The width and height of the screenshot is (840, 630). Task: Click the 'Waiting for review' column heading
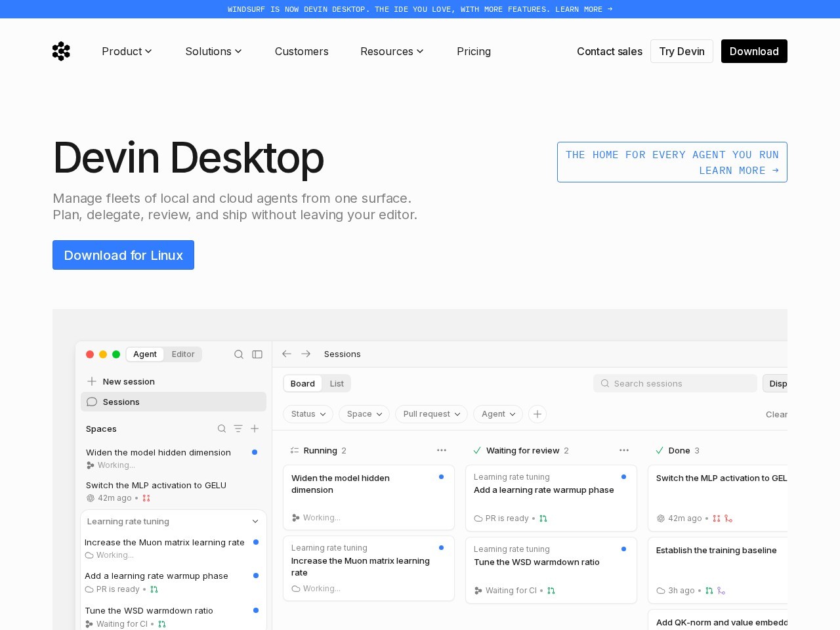click(522, 451)
